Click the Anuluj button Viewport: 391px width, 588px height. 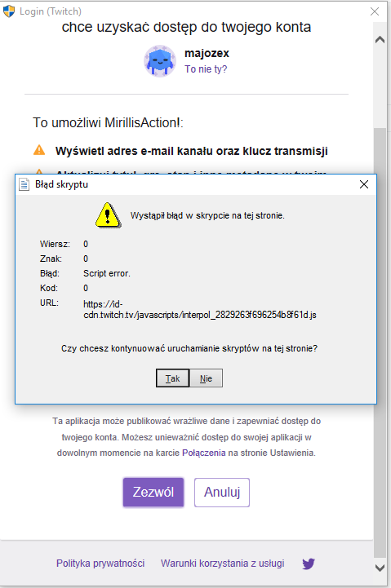tap(222, 492)
